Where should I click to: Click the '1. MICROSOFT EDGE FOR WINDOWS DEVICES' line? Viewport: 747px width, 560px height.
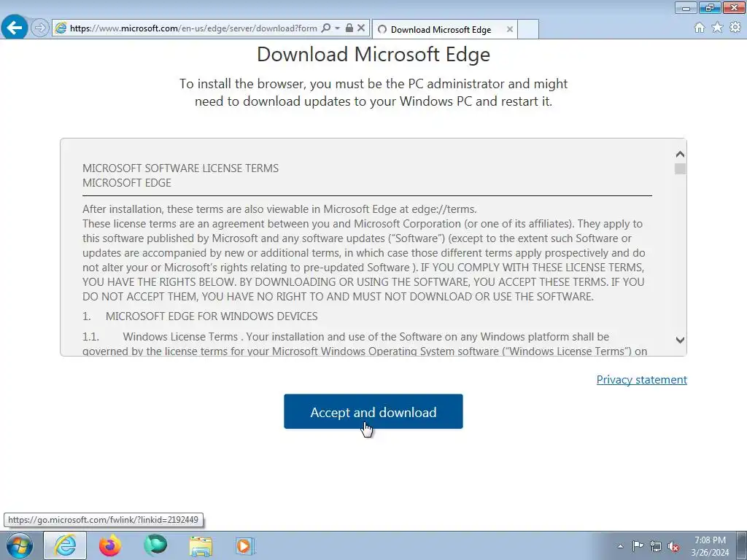point(200,316)
